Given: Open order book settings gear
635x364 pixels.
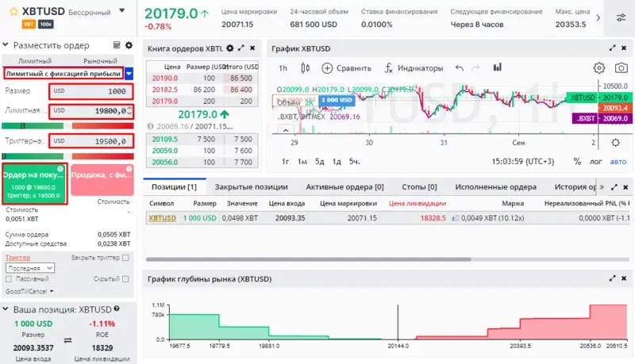Looking at the screenshot, I should pos(230,48).
